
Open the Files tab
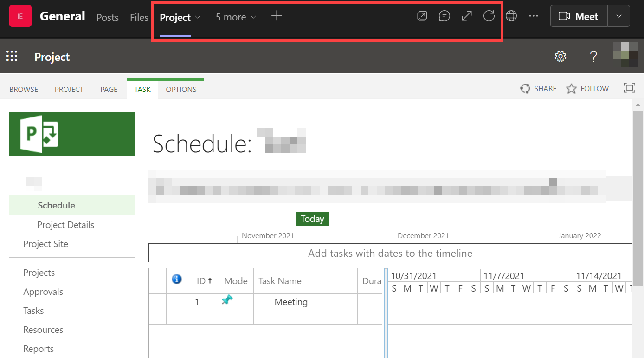click(139, 17)
